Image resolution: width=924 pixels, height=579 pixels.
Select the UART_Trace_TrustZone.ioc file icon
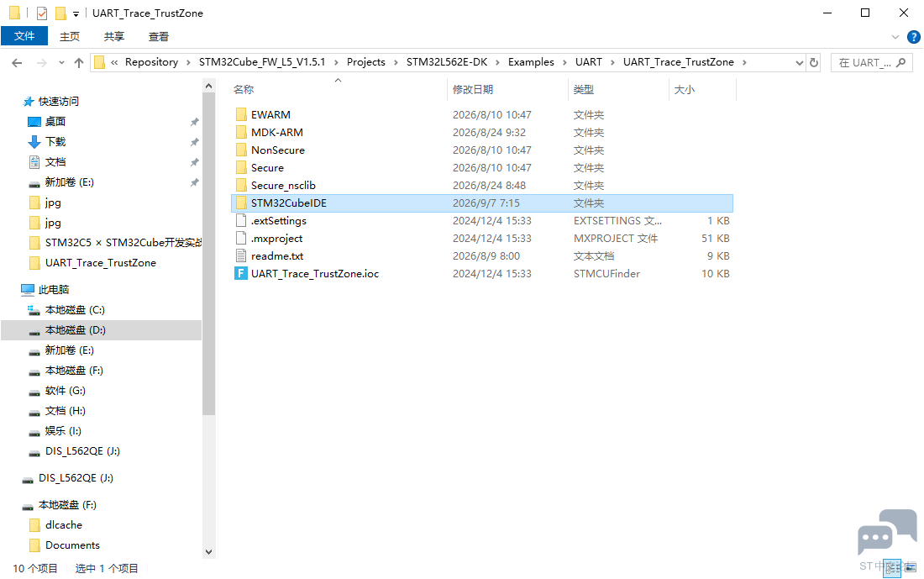click(241, 274)
